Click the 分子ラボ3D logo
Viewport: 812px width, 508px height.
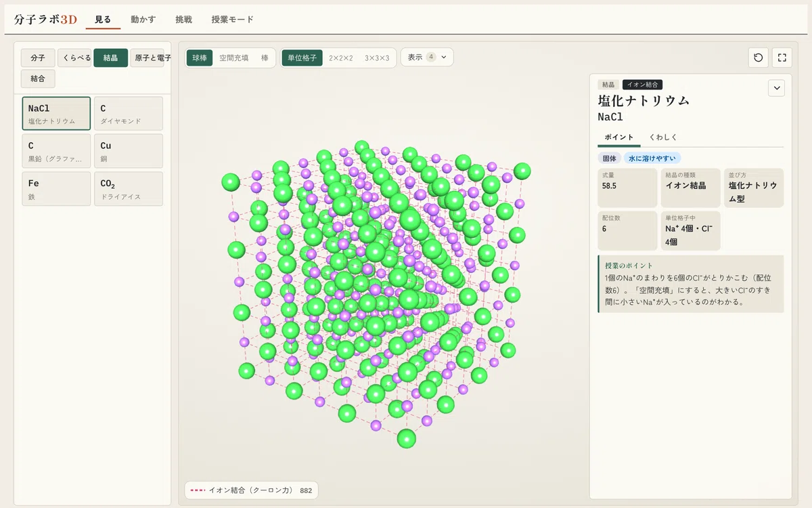click(46, 20)
